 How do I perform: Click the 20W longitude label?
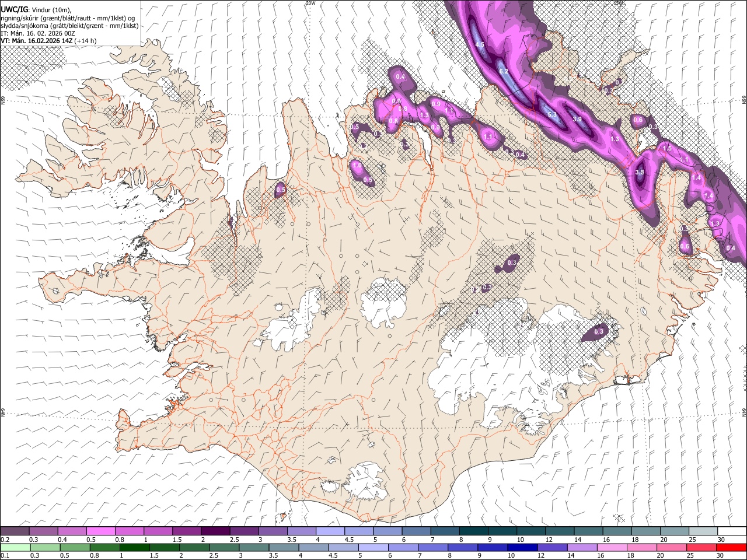pyautogui.click(x=310, y=3)
